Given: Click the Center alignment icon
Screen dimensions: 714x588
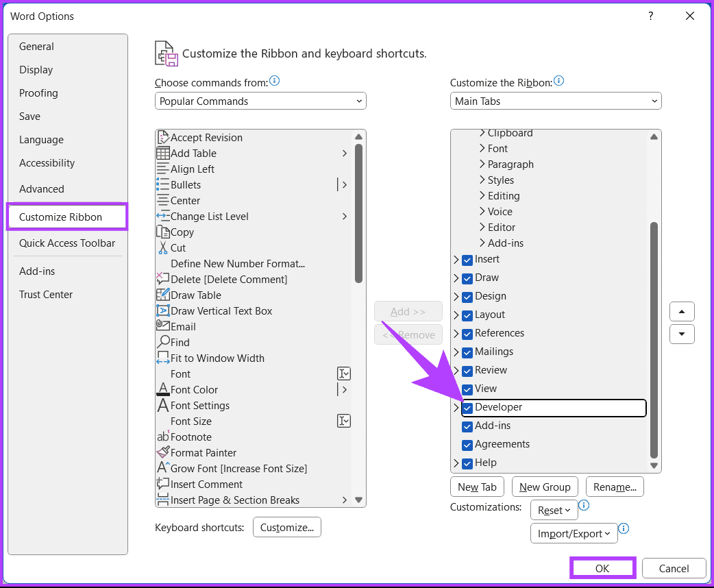Looking at the screenshot, I should click(163, 200).
